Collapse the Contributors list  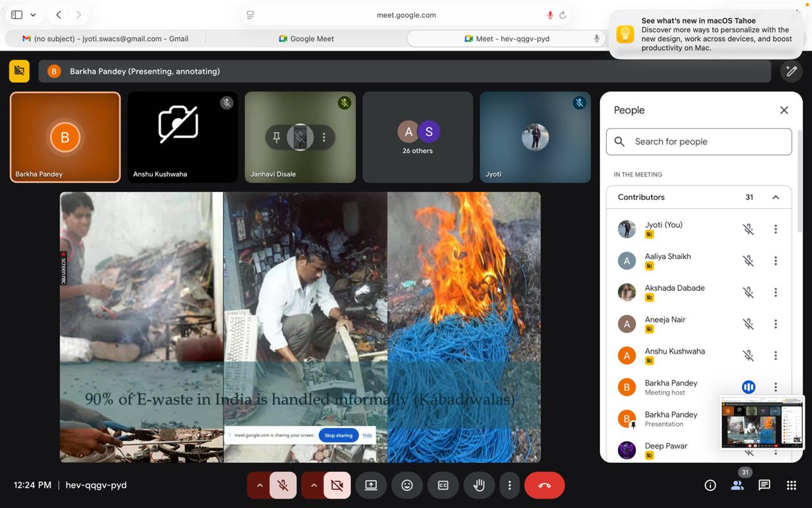tap(775, 197)
